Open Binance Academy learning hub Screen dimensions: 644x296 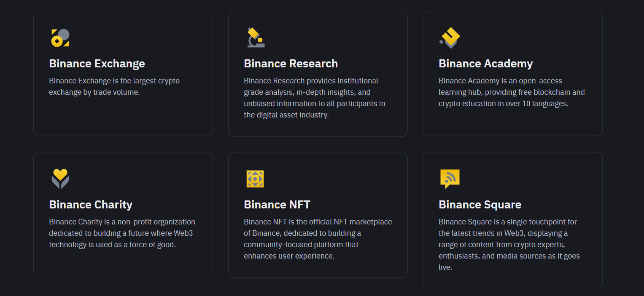point(486,64)
